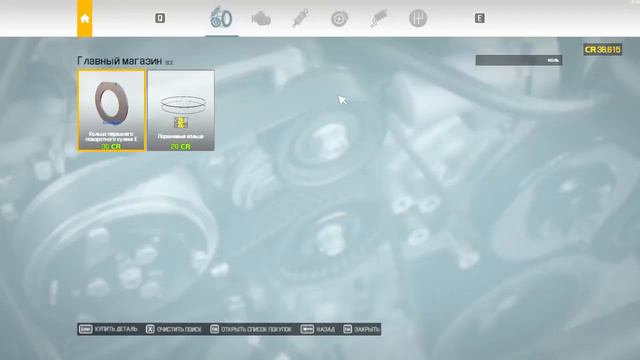Go to the shop home tab

click(84, 18)
